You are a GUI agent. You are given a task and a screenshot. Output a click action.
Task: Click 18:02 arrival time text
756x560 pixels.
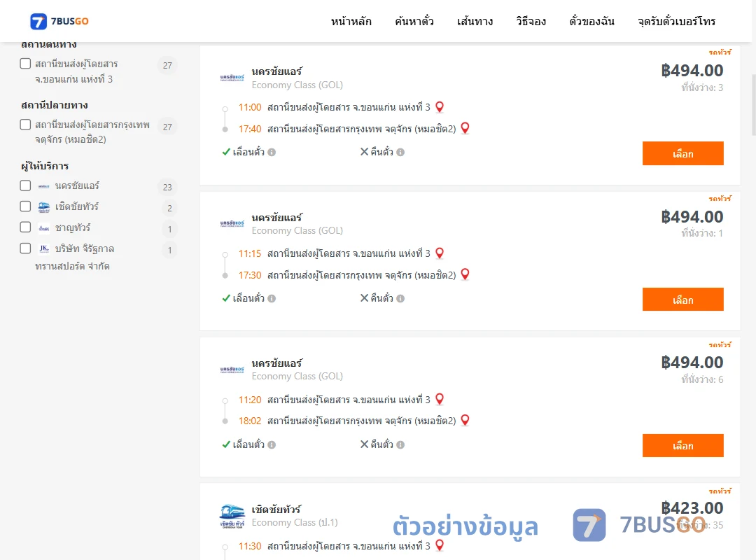click(250, 421)
